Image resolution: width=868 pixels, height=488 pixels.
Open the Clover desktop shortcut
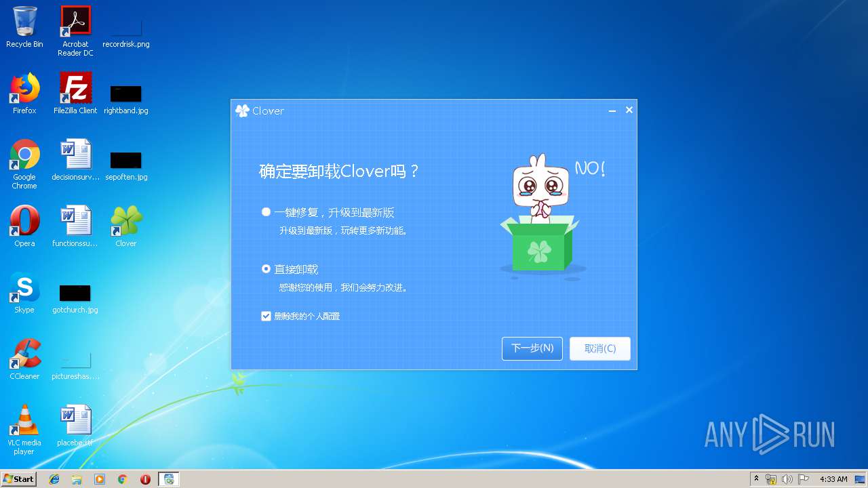(x=126, y=226)
